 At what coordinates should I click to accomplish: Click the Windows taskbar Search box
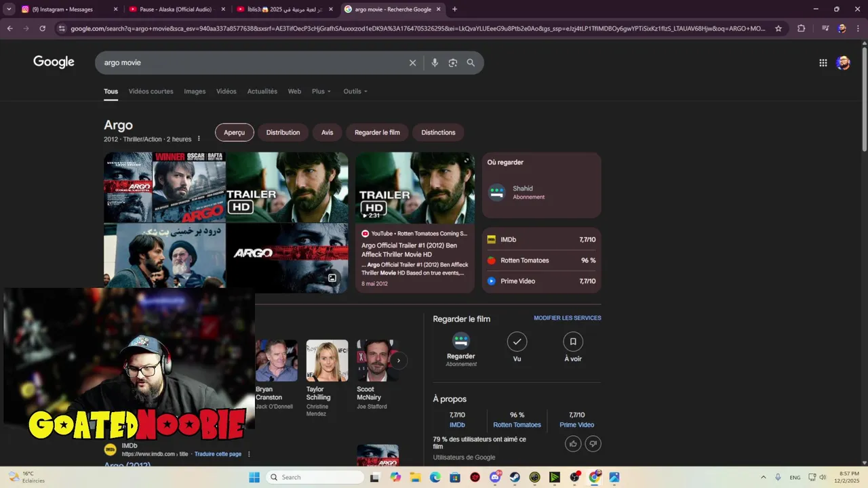coord(315,477)
